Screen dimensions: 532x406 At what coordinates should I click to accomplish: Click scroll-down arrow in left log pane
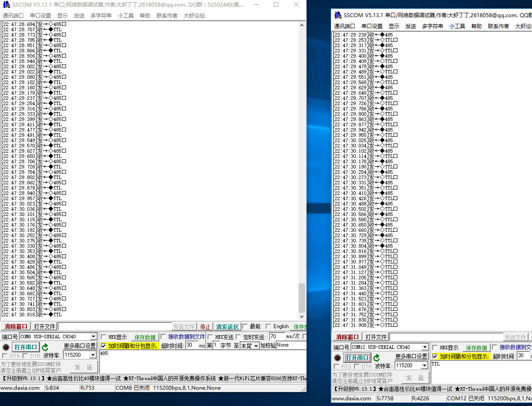[302, 316]
